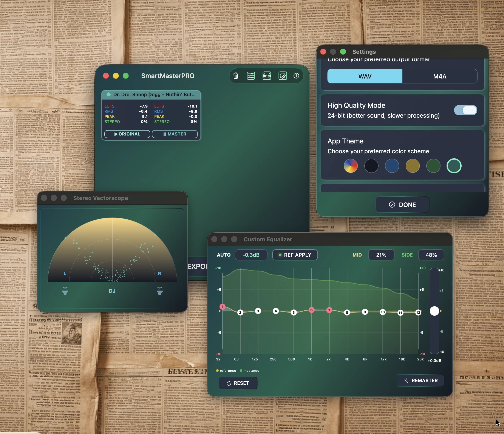Open Settings via the gear icon

pos(282,76)
